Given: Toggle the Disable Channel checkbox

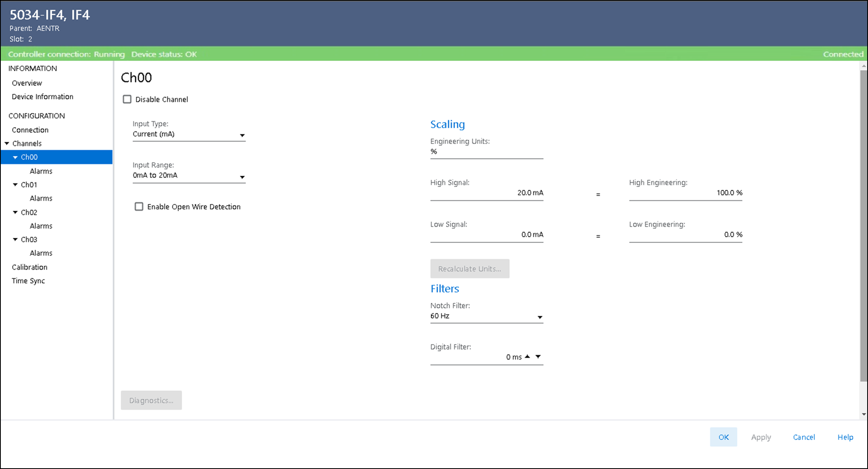Looking at the screenshot, I should click(x=127, y=99).
